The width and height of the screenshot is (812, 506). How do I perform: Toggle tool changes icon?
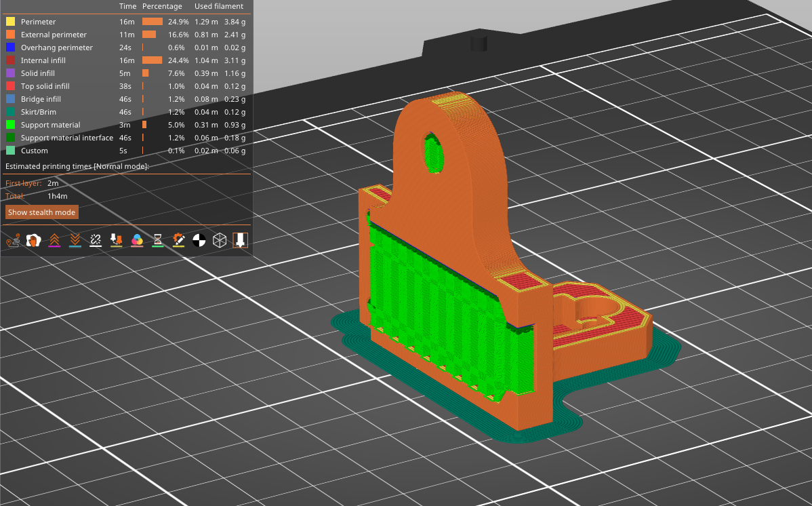[x=116, y=240]
